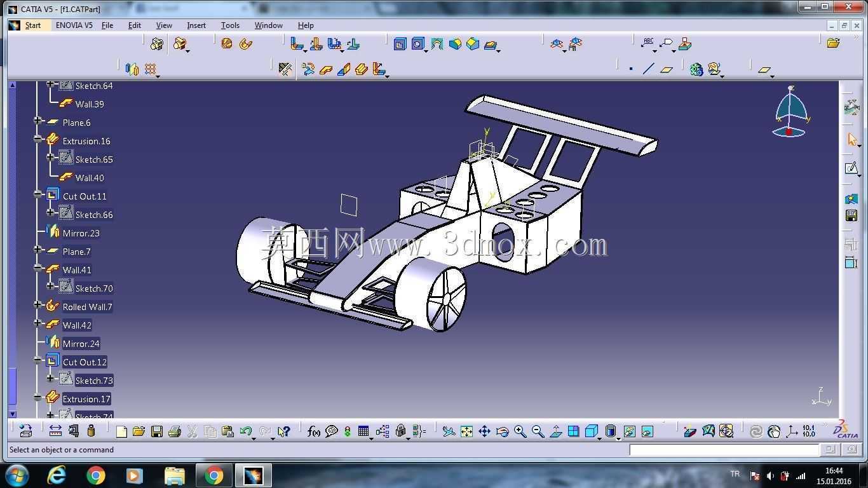Toggle the Hide/Show icon
This screenshot has width=868, height=488.
coord(629,431)
